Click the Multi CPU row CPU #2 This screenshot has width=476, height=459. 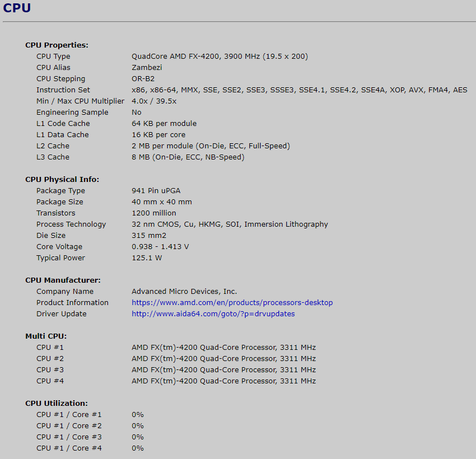[176, 358]
